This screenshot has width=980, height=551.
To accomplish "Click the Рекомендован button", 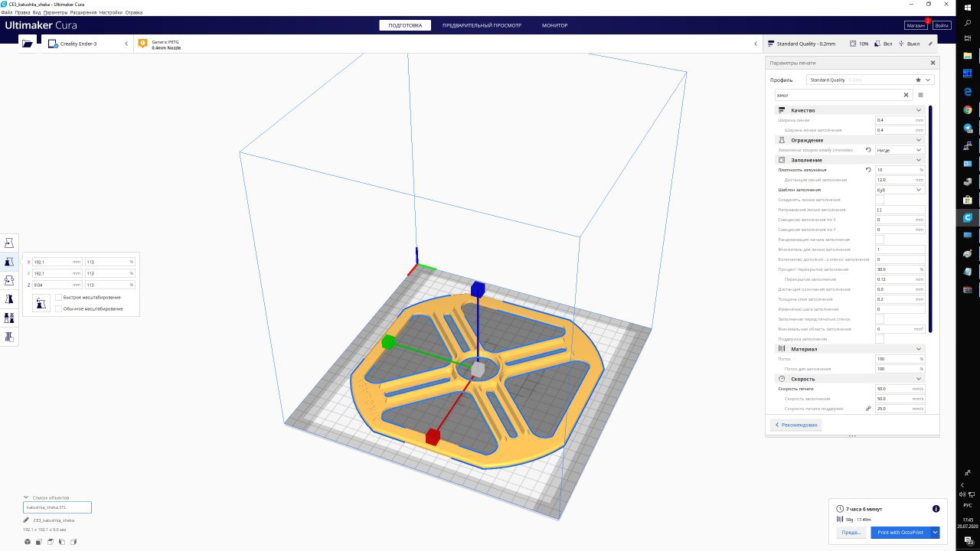I will 796,425.
